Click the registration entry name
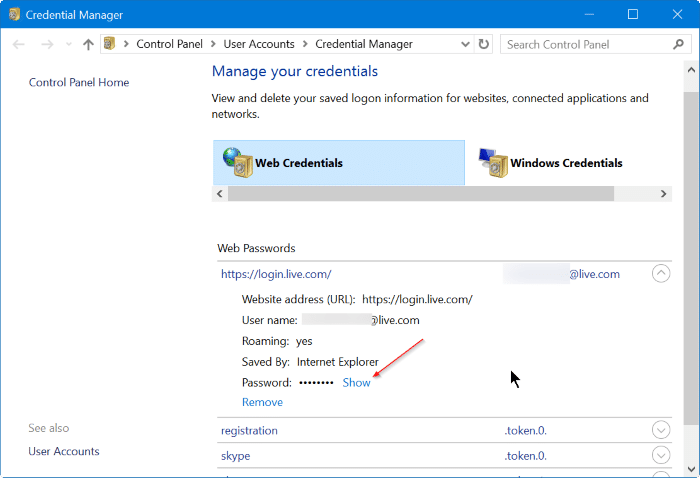 click(x=250, y=431)
